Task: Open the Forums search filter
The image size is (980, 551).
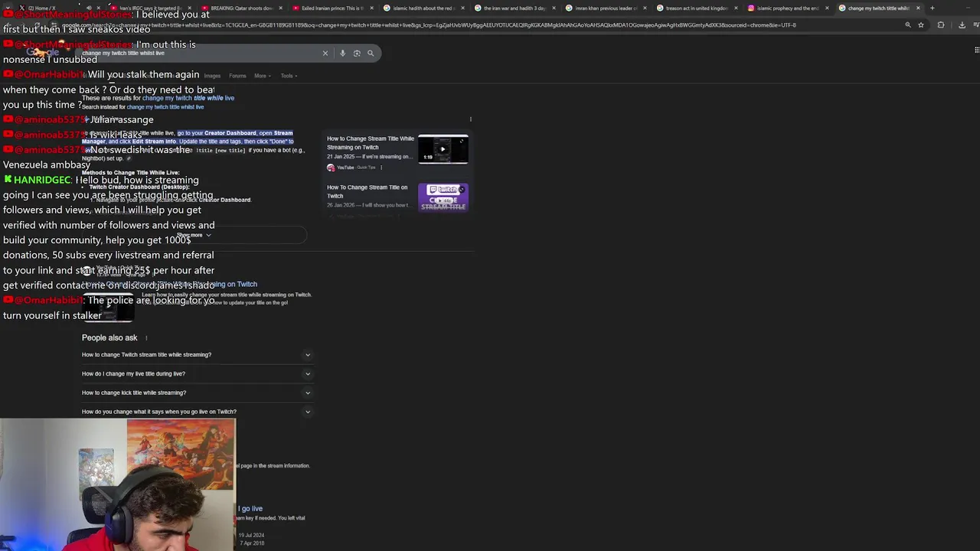Action: 237,76
